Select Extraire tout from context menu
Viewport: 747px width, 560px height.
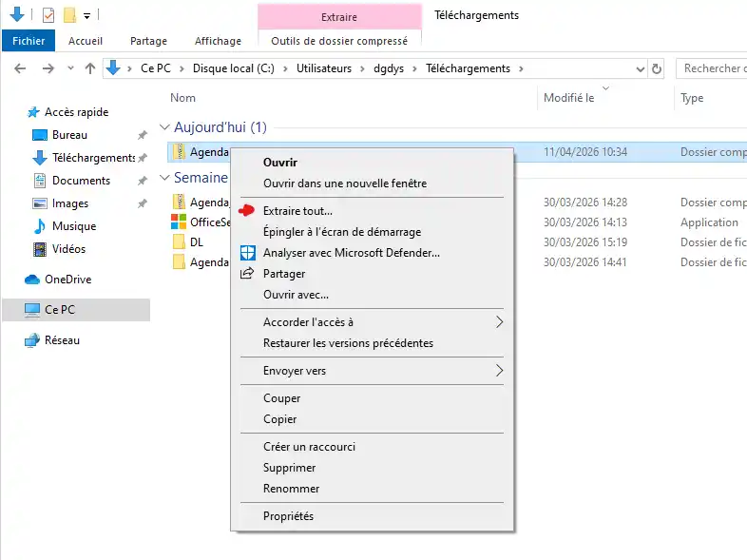(x=297, y=211)
